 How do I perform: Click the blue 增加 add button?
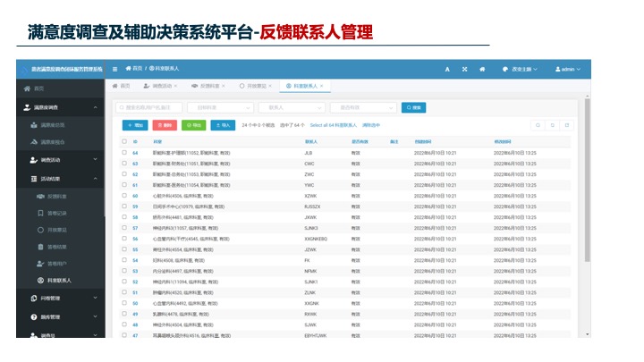[x=135, y=125]
